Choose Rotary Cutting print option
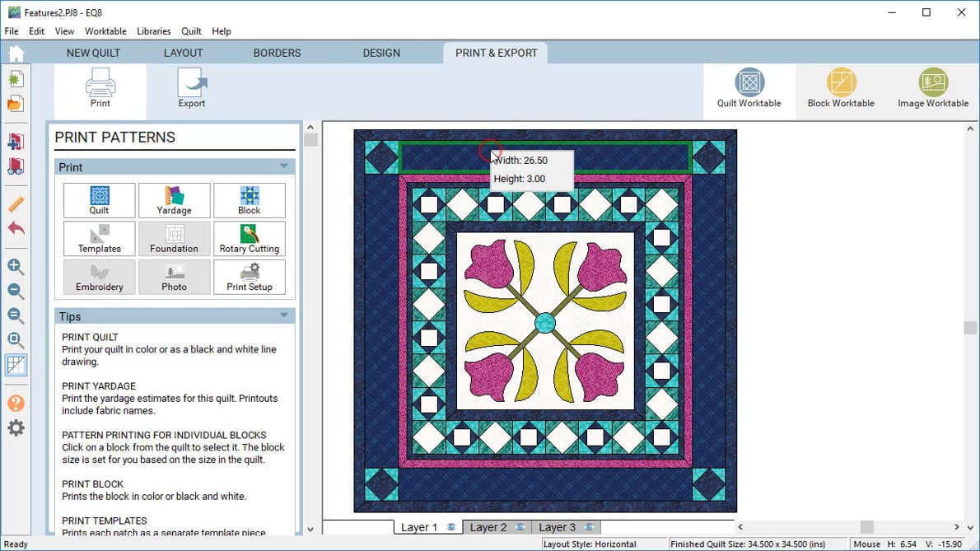This screenshot has width=980, height=551. point(249,239)
